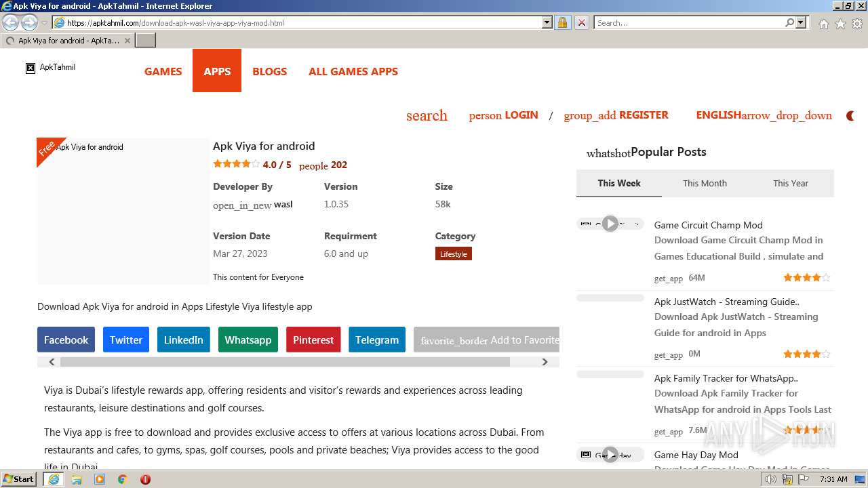Click the magnifier search icon in search box
The height and width of the screenshot is (488, 868).
(789, 22)
